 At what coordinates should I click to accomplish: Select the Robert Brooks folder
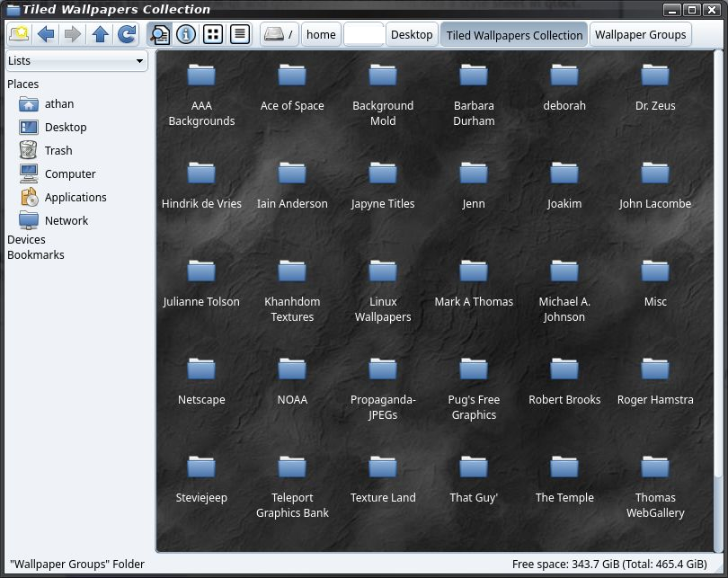click(x=564, y=381)
